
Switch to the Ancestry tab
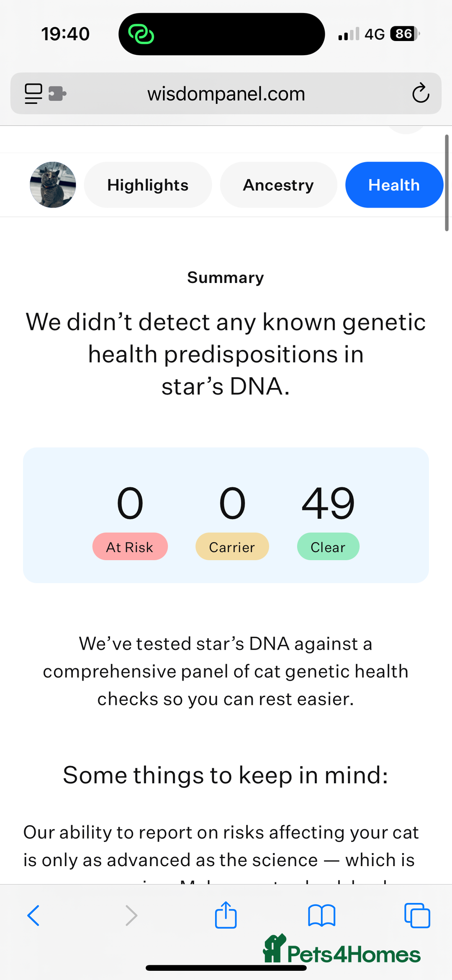278,185
